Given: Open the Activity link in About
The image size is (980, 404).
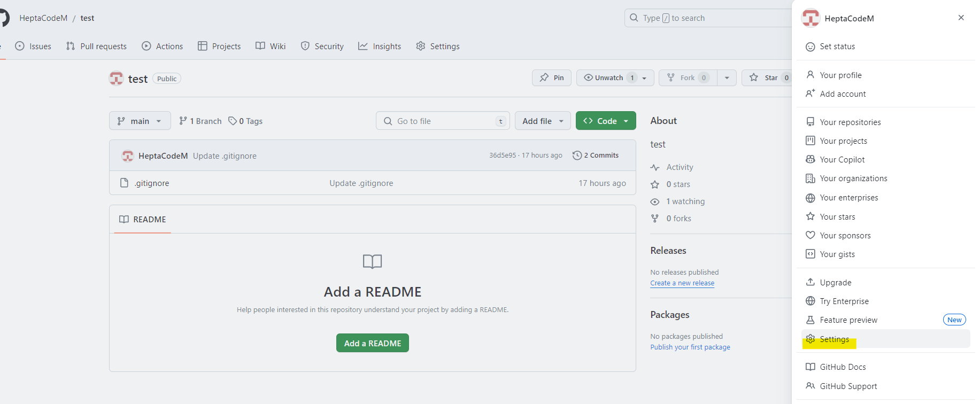Looking at the screenshot, I should (x=672, y=167).
